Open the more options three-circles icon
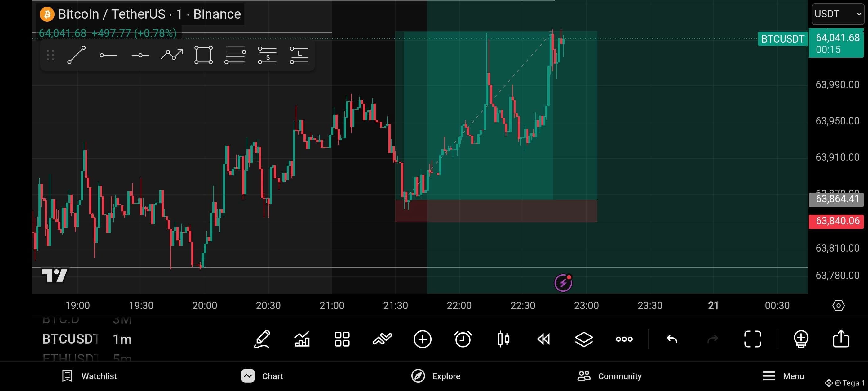The height and width of the screenshot is (391, 868). pos(624,339)
